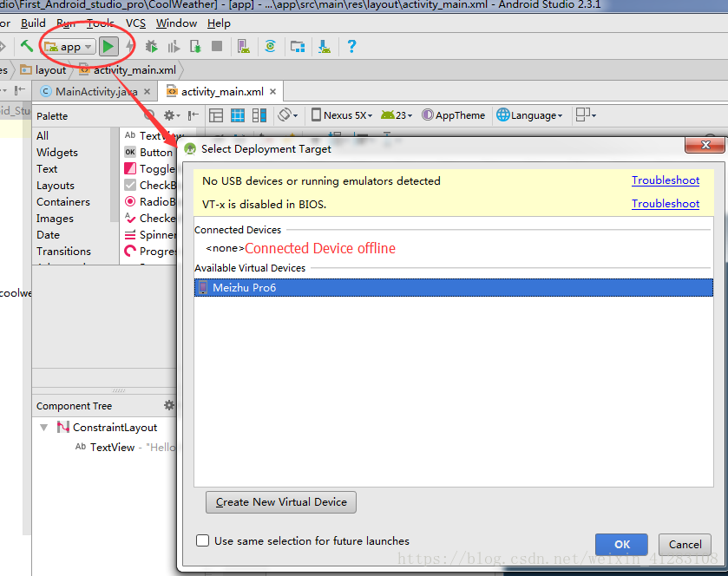Open the SDK Manager download icon

coord(324,47)
